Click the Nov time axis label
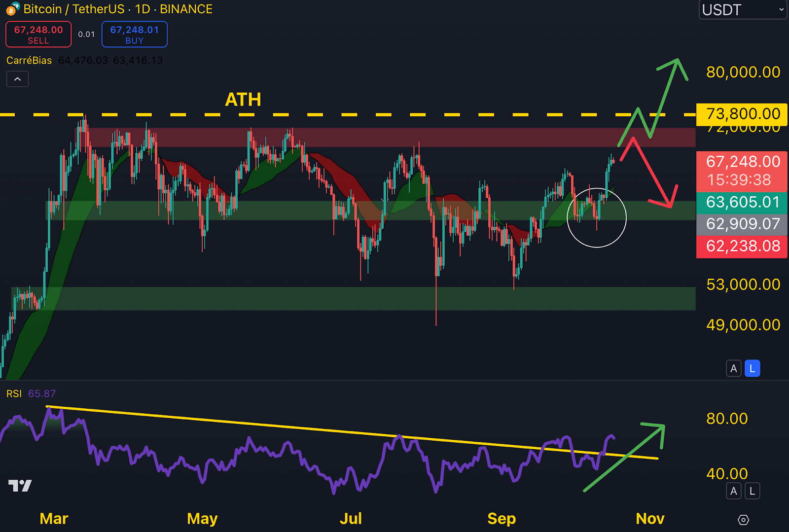This screenshot has height=532, width=789. point(650,519)
